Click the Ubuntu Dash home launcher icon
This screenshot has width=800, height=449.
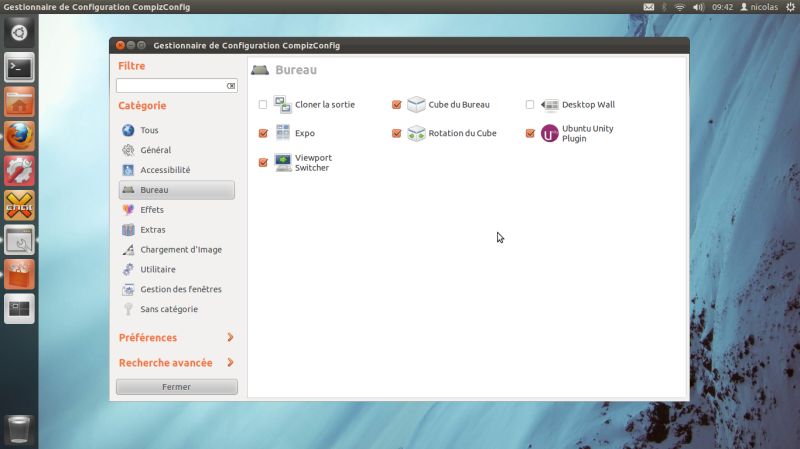click(x=19, y=33)
